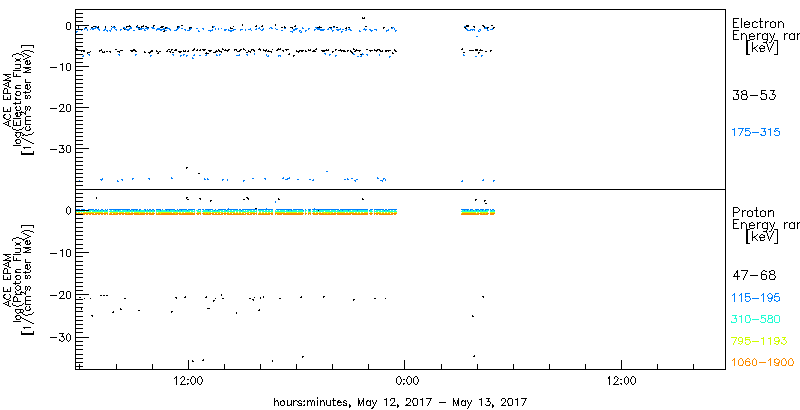Click the 0:00 time tick label
Image resolution: width=800 pixels, height=410 pixels.
coord(407,380)
